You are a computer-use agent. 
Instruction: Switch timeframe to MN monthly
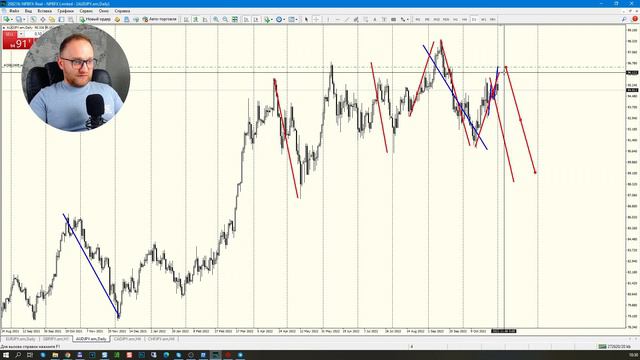point(493,19)
